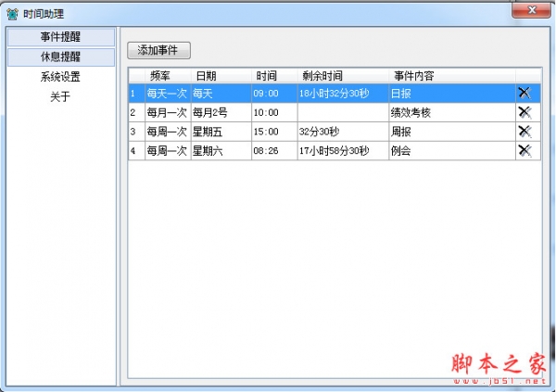This screenshot has height=392, width=556.
Task: Sort by the 频率 column header
Action: point(168,76)
